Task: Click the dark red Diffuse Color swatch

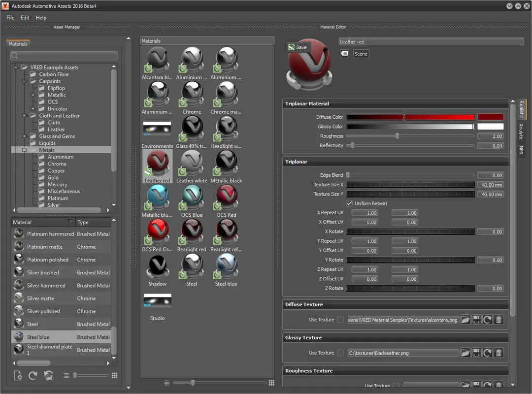Action: pyautogui.click(x=490, y=117)
